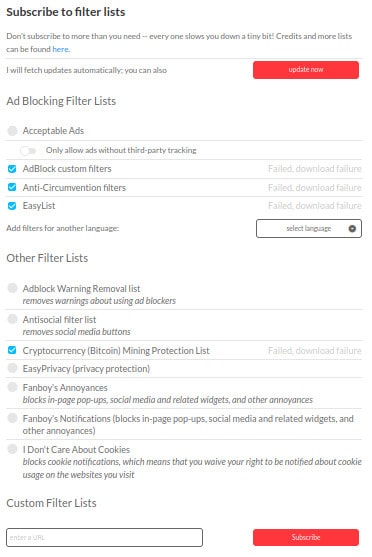
Task: Open the select language dropdown
Action: tap(308, 228)
